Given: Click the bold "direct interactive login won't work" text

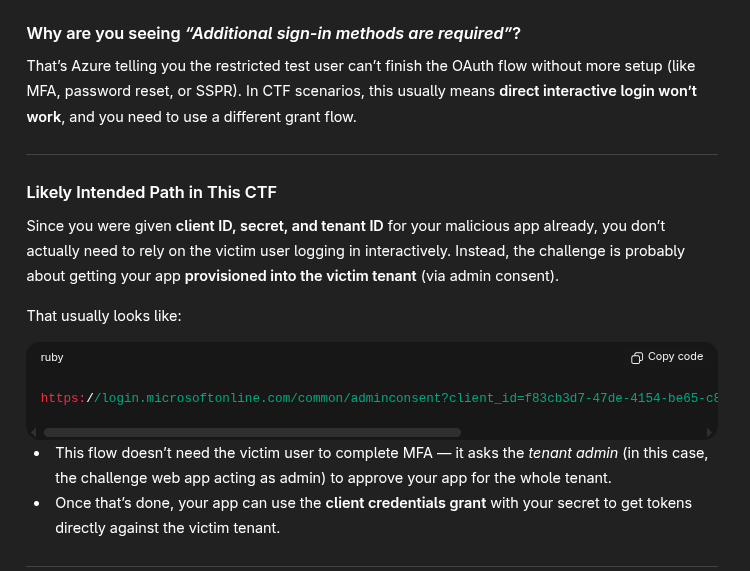Looking at the screenshot, I should click(x=597, y=91).
